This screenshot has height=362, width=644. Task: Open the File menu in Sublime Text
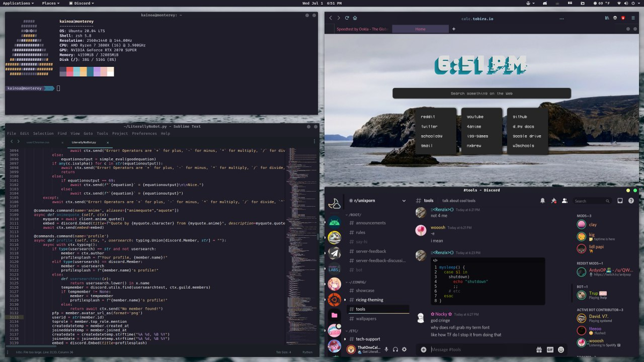(11, 134)
